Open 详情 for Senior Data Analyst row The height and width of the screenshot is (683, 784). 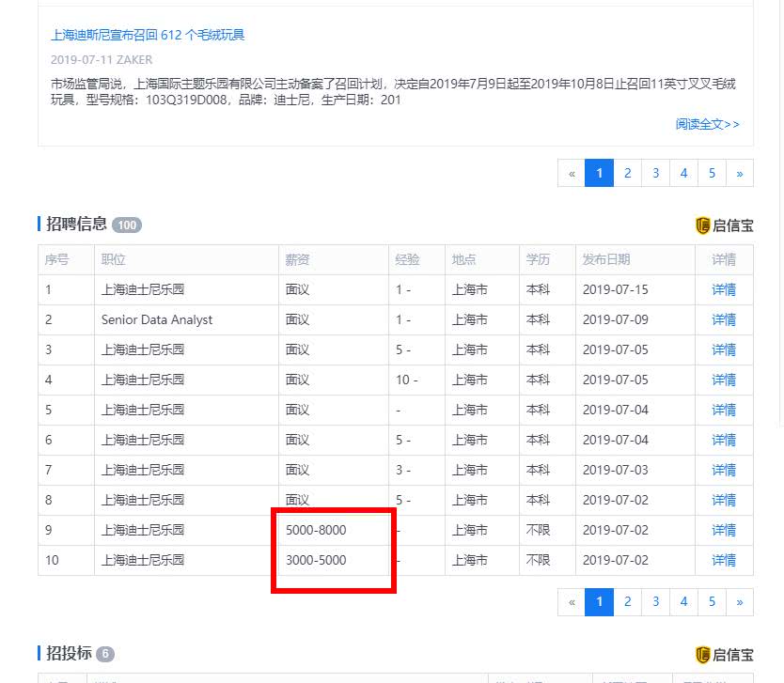pyautogui.click(x=724, y=319)
